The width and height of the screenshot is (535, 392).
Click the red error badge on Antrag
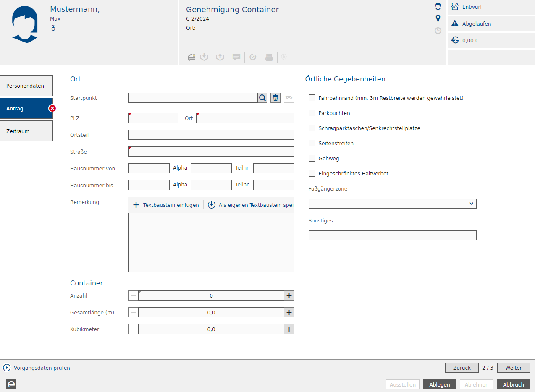tap(52, 109)
